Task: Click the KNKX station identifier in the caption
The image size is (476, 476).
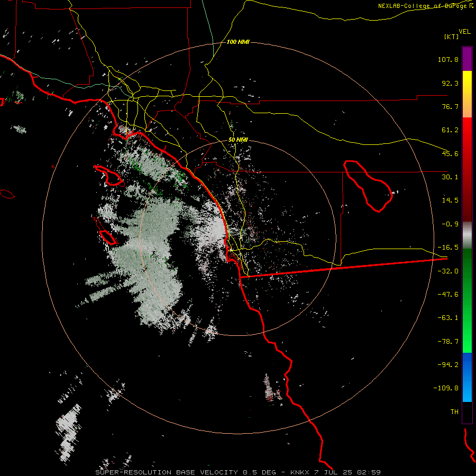Action: pyautogui.click(x=300, y=472)
